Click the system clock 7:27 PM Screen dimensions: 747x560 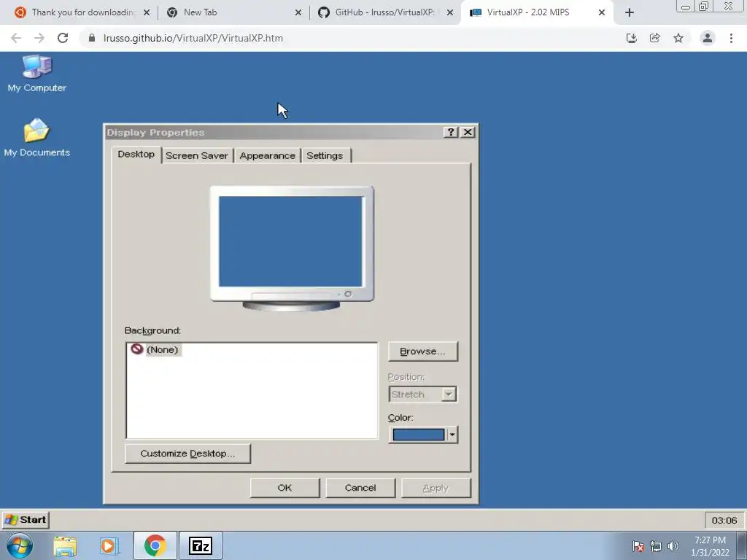point(710,546)
